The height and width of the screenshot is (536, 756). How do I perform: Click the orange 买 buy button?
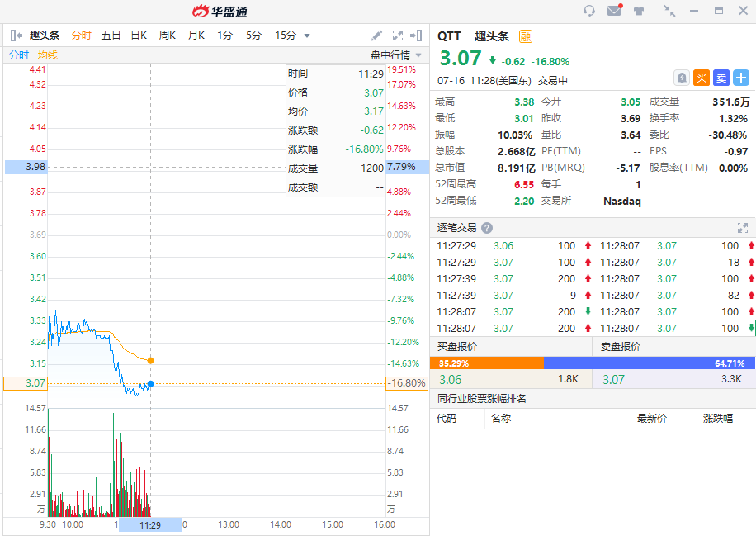point(702,78)
